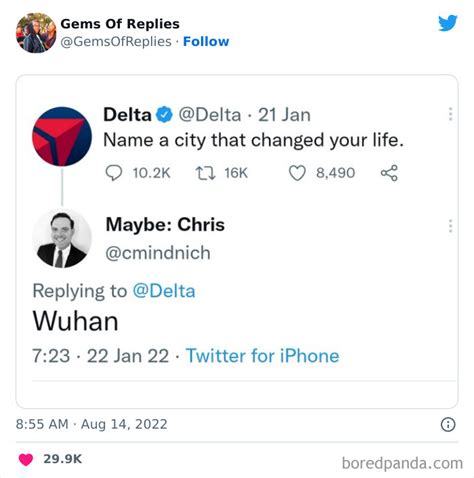
Task: Open the three-dot menu on Chris's reply
Action: tap(450, 226)
